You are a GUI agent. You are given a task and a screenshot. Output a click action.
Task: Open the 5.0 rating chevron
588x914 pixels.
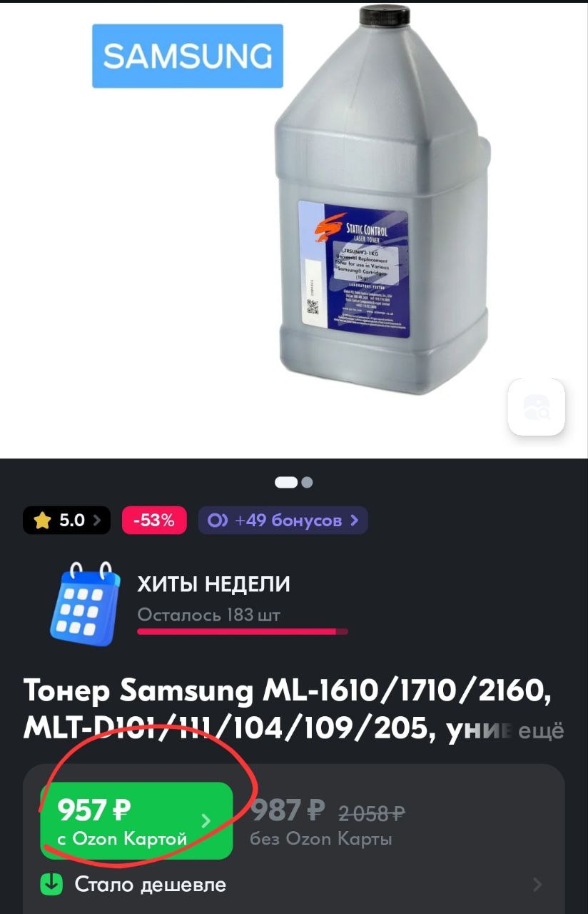[x=97, y=521]
